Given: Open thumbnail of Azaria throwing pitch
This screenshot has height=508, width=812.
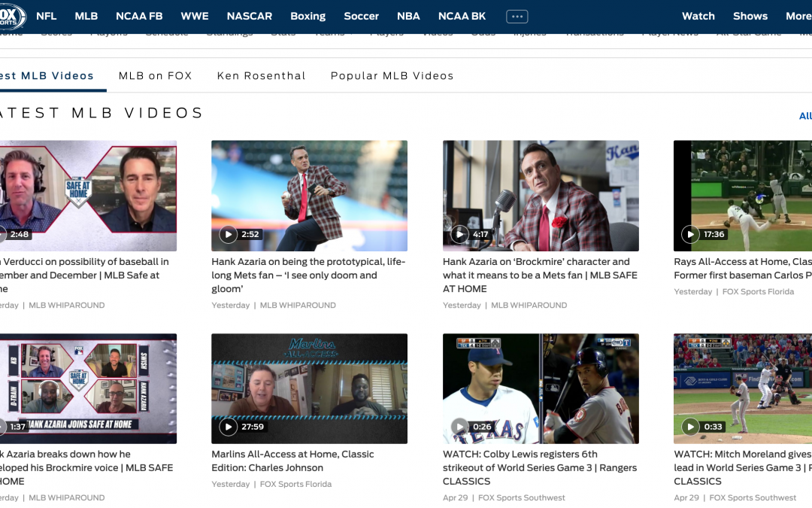Looking at the screenshot, I should point(309,196).
